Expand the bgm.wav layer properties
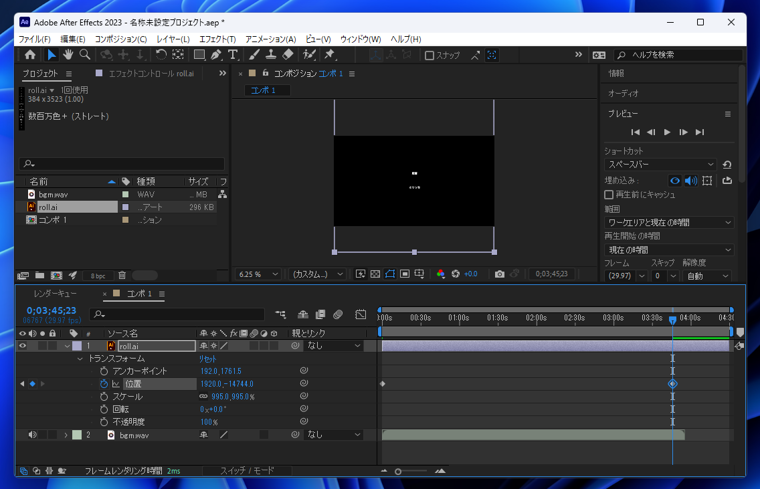 [x=66, y=435]
